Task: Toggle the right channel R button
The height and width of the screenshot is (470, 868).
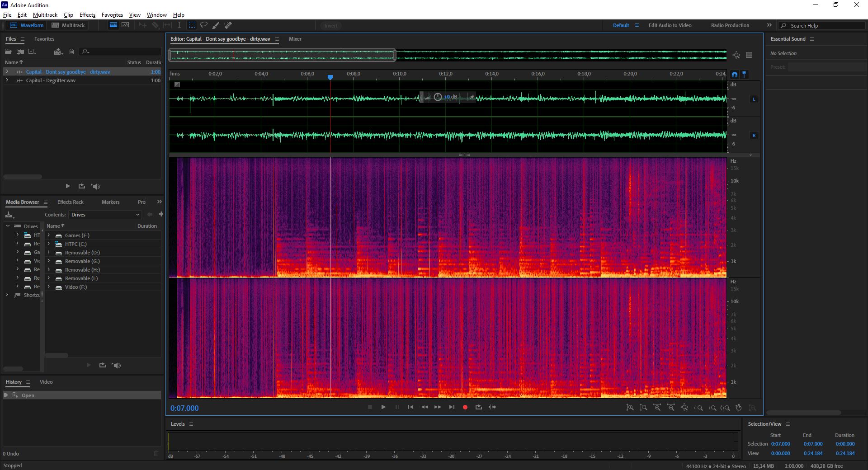Action: tap(754, 135)
